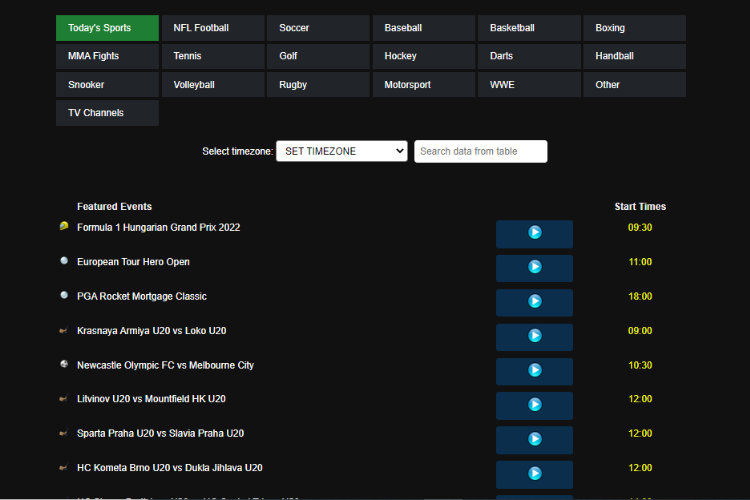Screen dimensions: 750x500
Task: Click the golf ball icon beside PGA Rocket Mortgage
Action: [64, 295]
